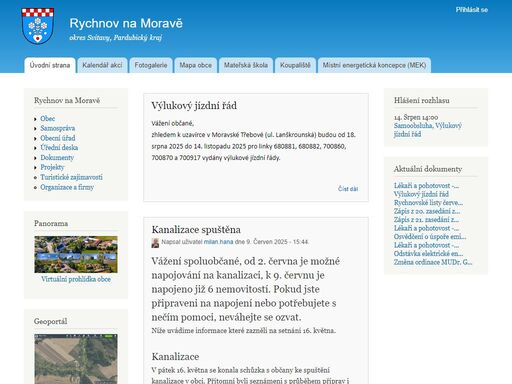Switch to the Úvodní strana tab
512x384 pixels.
[x=50, y=65]
